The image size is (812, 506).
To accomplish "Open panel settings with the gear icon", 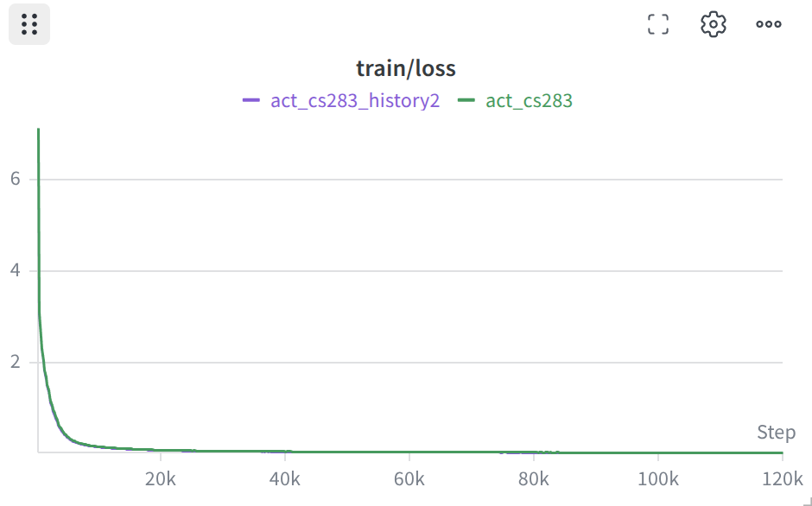I will coord(713,24).
